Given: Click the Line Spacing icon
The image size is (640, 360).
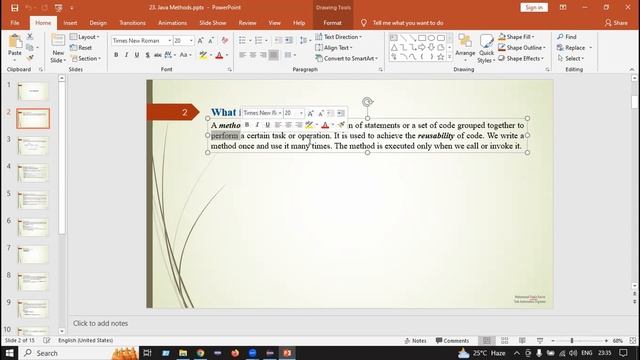Looking at the screenshot, I should [x=303, y=40].
